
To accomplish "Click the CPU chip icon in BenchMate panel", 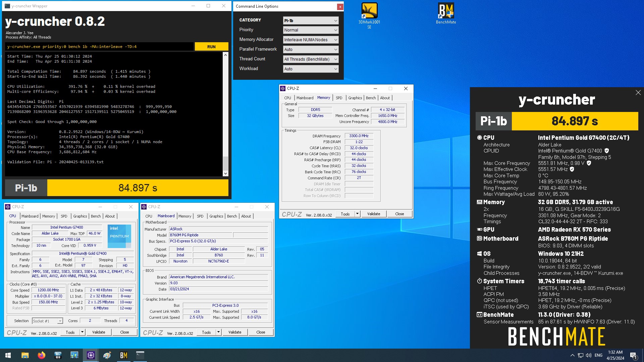I will pyautogui.click(x=479, y=137).
